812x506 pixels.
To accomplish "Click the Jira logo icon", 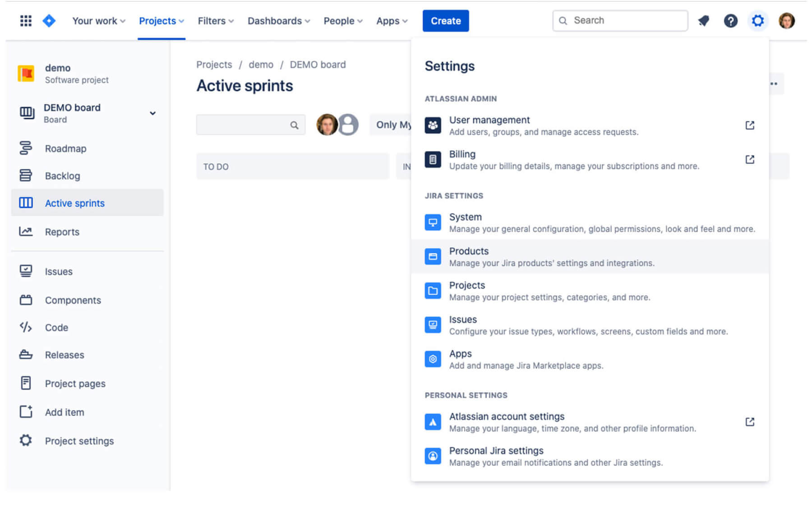I will pyautogui.click(x=49, y=21).
